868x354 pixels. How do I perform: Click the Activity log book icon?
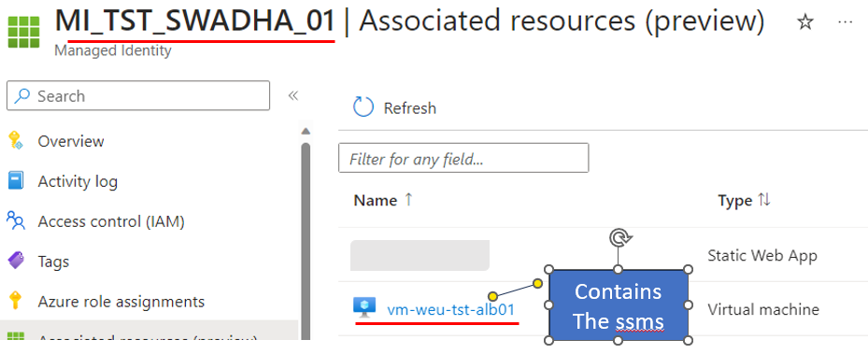click(x=16, y=181)
